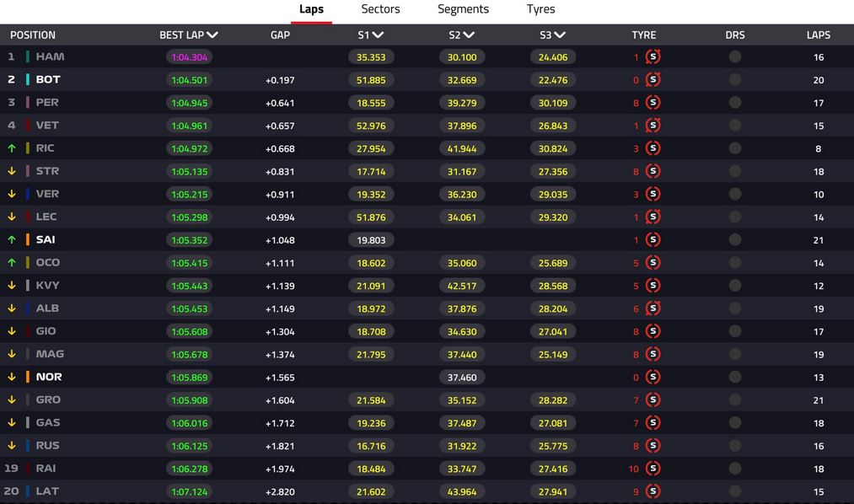Screen dimensions: 854x504
Task: Click STR's soft tyre icon
Action: click(653, 171)
